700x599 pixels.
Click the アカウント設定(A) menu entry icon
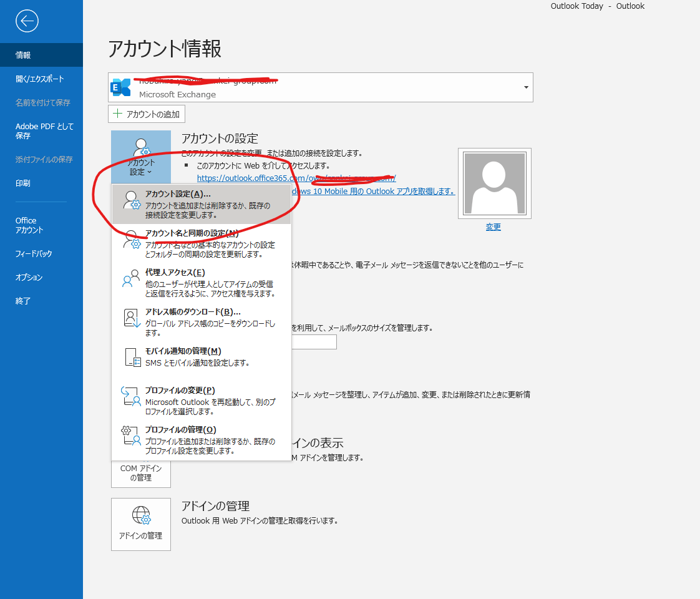(132, 200)
